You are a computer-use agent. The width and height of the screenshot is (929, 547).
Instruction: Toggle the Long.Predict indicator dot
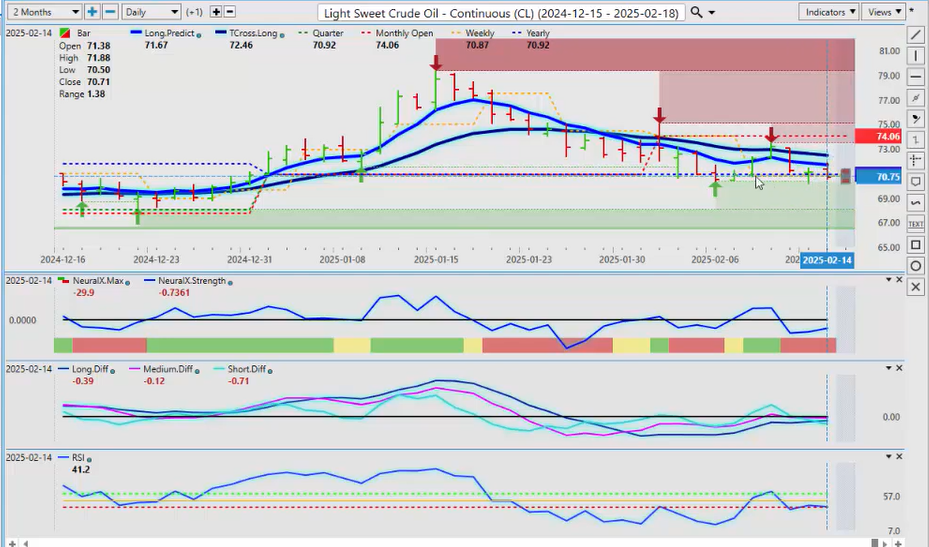click(199, 33)
